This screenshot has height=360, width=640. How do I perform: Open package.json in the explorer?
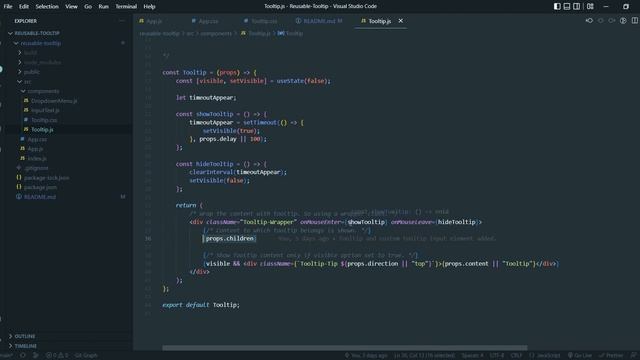point(40,187)
